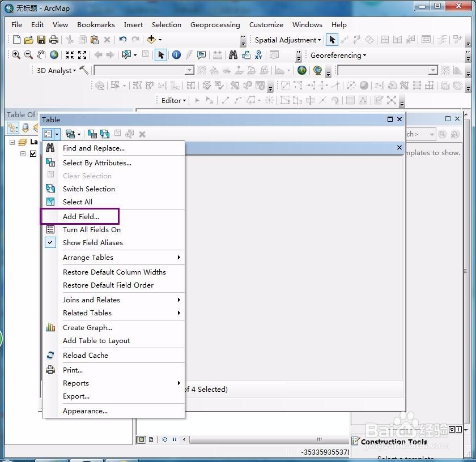Click the Add Data plus icon
The height and width of the screenshot is (462, 476).
[151, 40]
